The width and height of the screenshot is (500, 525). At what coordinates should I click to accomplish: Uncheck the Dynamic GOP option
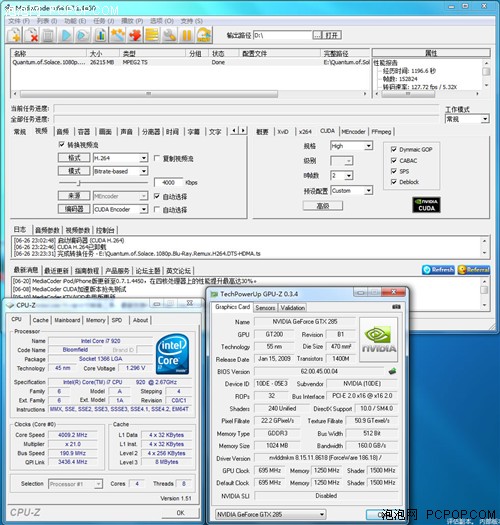click(394, 149)
